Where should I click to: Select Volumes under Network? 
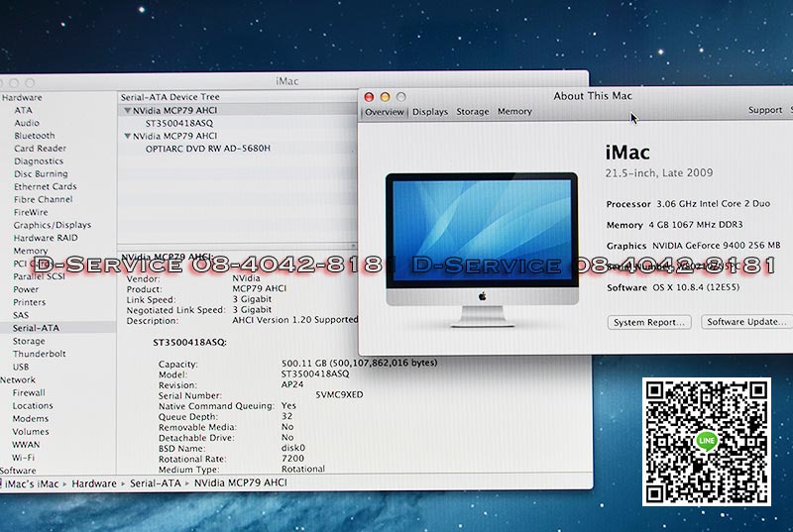click(31, 432)
